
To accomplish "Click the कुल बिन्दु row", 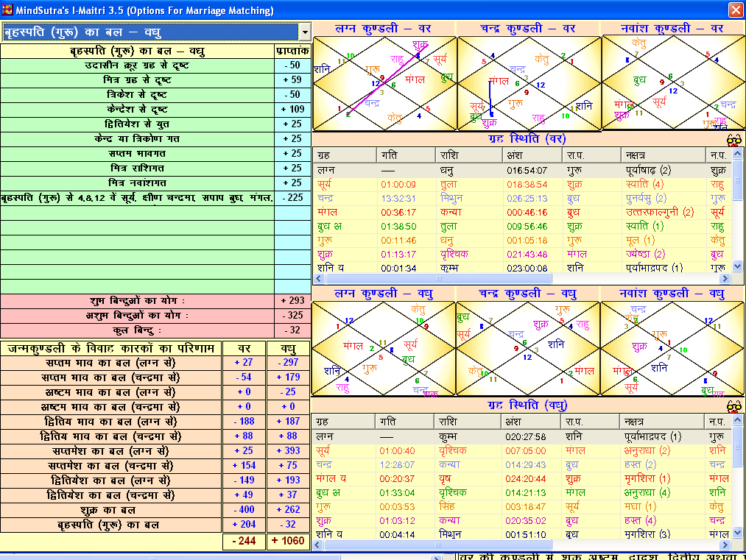I will (155, 331).
